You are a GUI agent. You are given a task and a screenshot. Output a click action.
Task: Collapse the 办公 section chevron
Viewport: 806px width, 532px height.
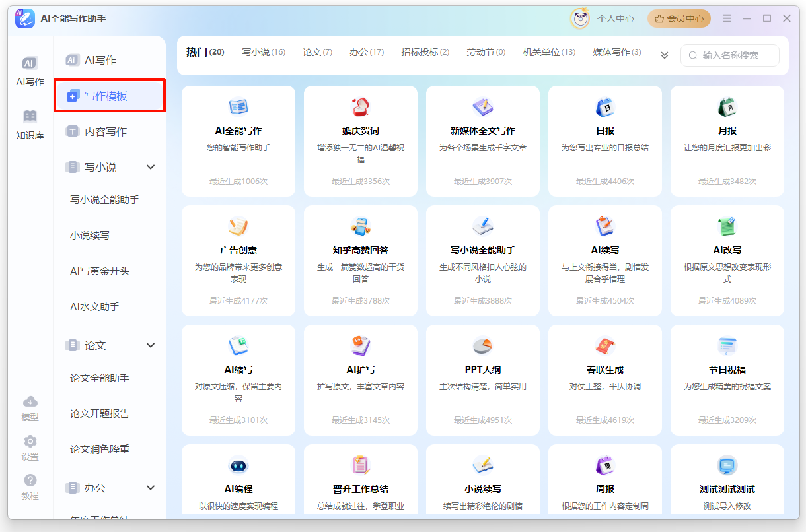point(151,488)
